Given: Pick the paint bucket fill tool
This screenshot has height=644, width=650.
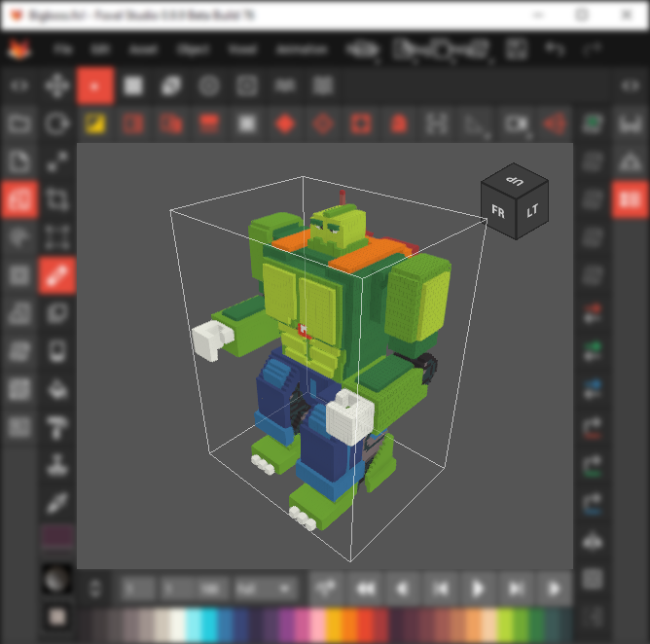Looking at the screenshot, I should (57, 389).
